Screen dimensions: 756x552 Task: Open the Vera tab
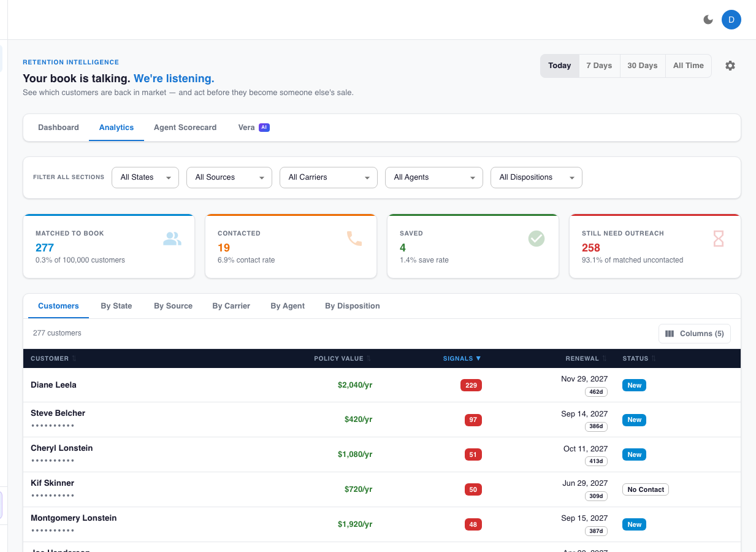[253, 128]
